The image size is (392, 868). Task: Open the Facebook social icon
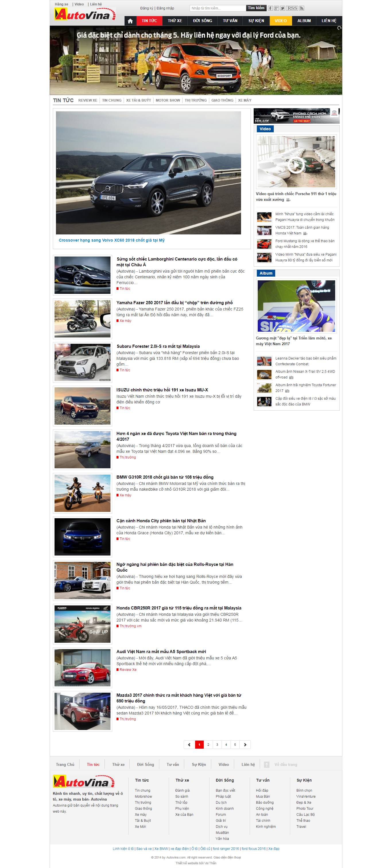click(270, 8)
